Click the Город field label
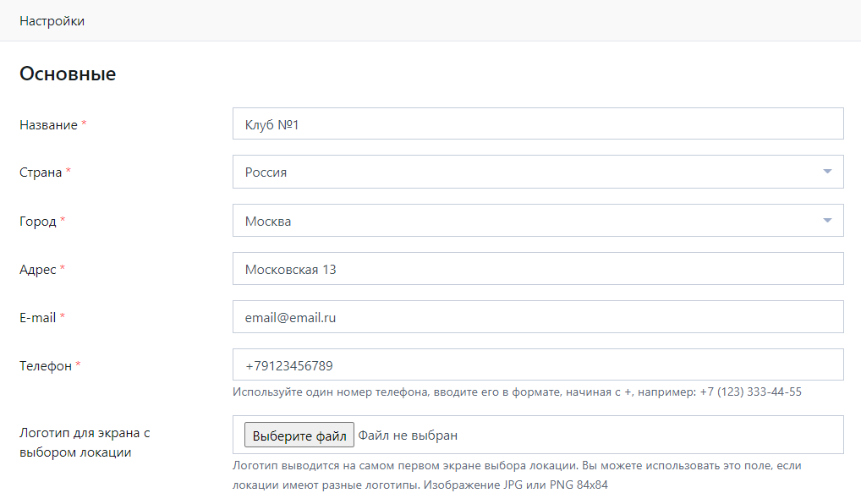 38,222
